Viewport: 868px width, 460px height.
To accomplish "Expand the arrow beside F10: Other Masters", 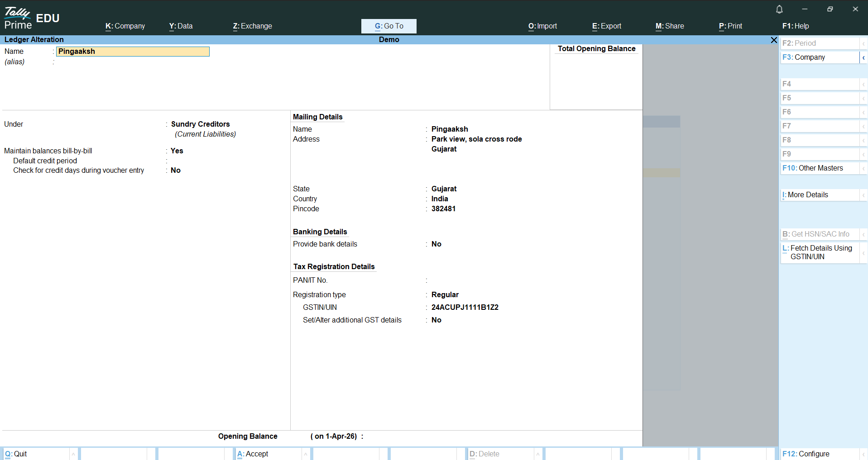I will (x=863, y=168).
